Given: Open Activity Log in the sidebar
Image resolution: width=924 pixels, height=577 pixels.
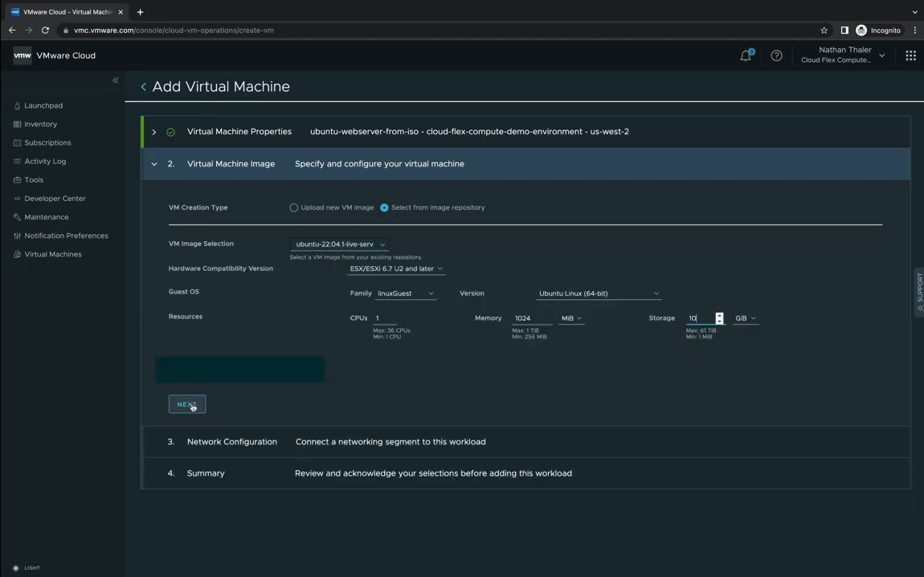Looking at the screenshot, I should (x=45, y=162).
